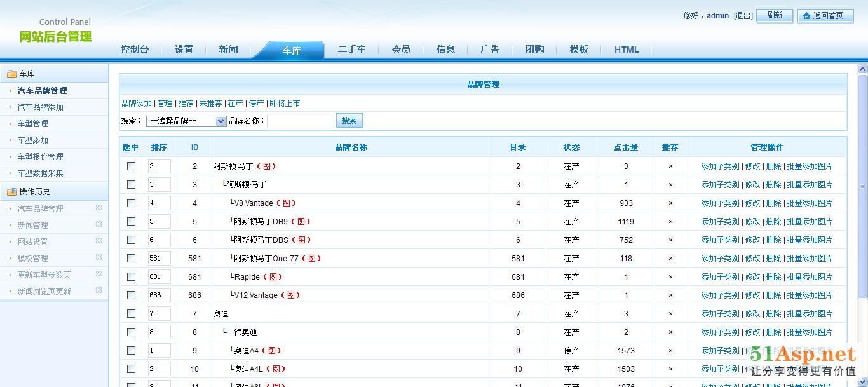
Task: Open 车型添加 in the sidebar
Action: (x=32, y=140)
